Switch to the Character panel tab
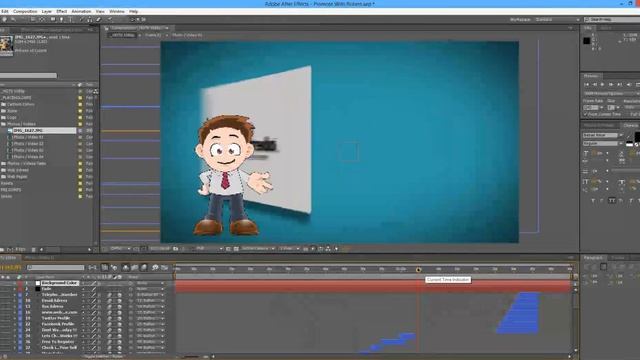This screenshot has height=360, width=640. [x=631, y=125]
